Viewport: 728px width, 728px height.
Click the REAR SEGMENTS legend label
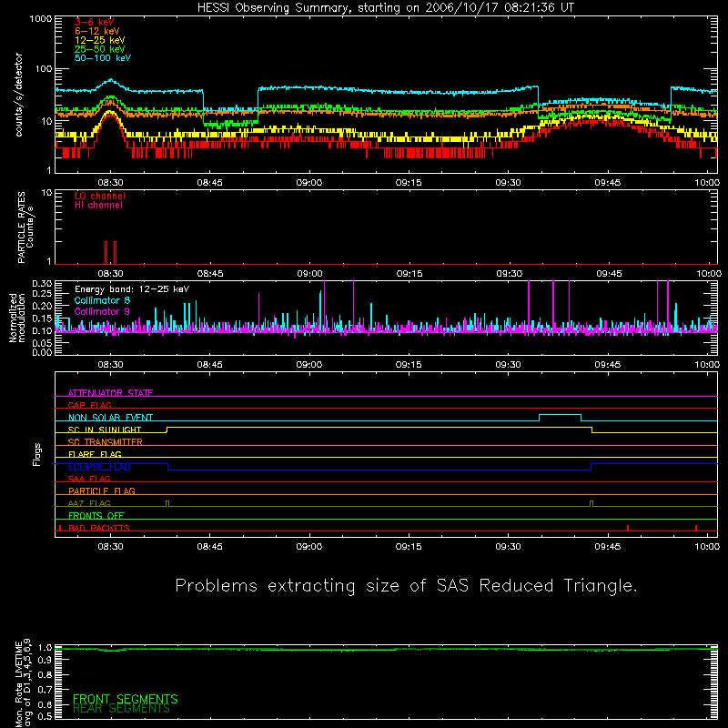point(122,709)
